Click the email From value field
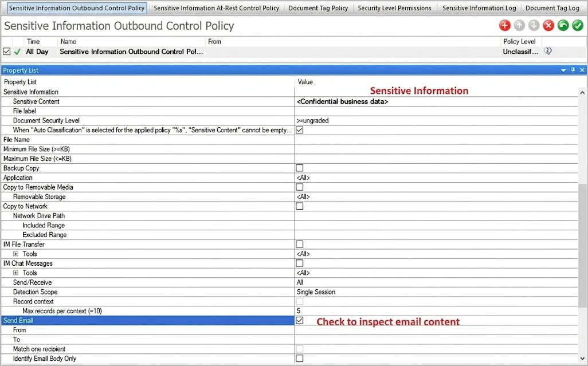588x366 pixels. coord(436,330)
